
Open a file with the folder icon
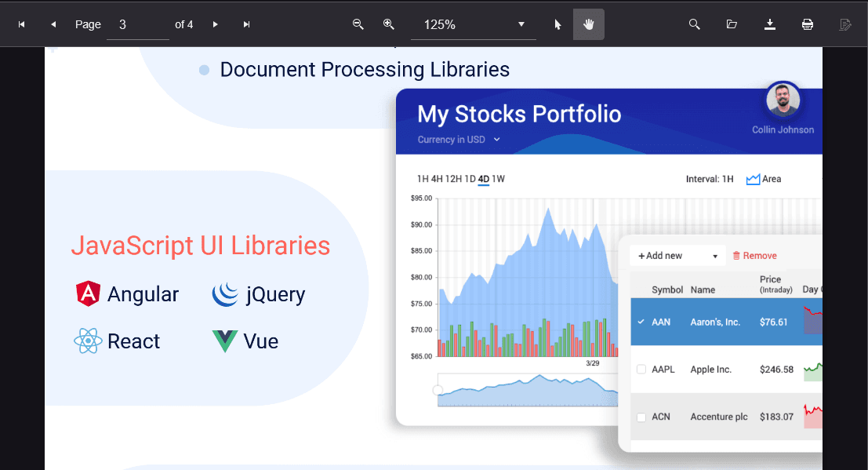point(732,24)
